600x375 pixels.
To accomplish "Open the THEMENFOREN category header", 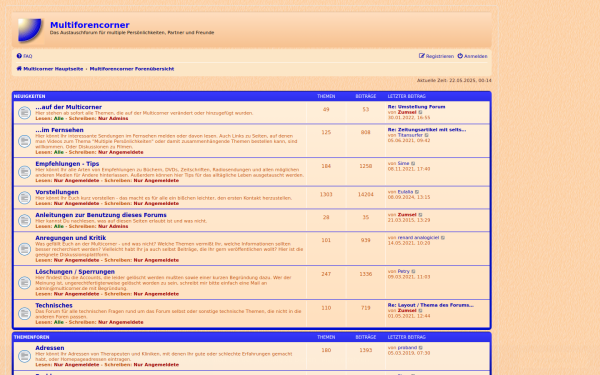I will click(x=31, y=337).
